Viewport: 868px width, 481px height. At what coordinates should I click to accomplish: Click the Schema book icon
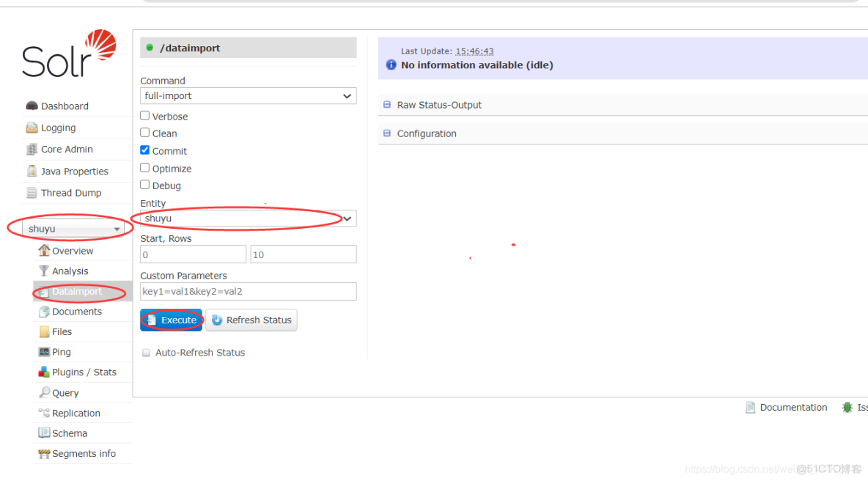tap(44, 433)
